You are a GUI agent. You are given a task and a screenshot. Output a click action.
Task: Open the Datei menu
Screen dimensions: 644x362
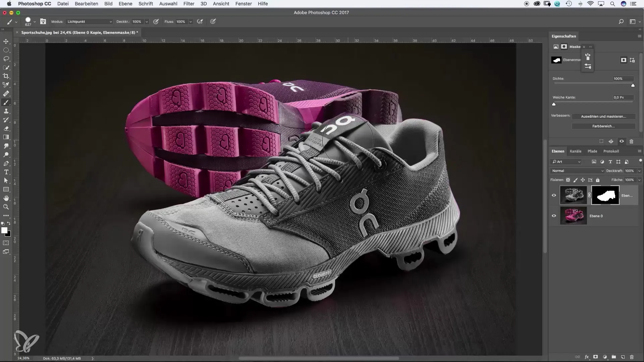coord(63,4)
